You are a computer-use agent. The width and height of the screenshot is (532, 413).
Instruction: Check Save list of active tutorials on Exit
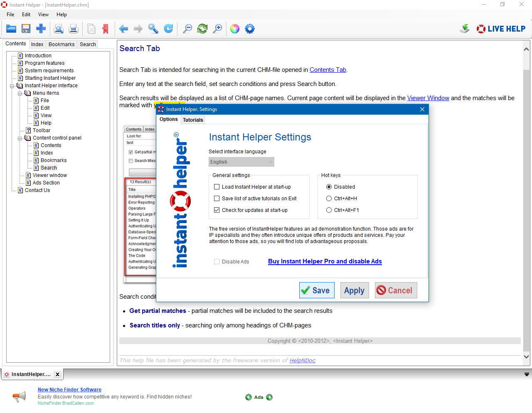point(217,199)
